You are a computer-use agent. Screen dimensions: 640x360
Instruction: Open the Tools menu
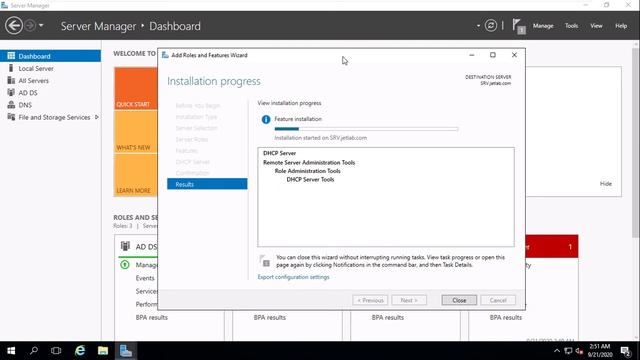tap(571, 26)
